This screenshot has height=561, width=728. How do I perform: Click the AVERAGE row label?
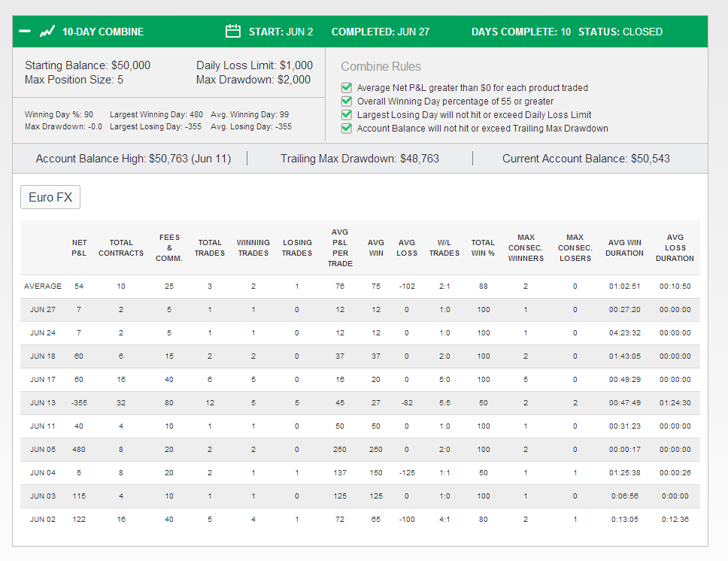pos(43,286)
